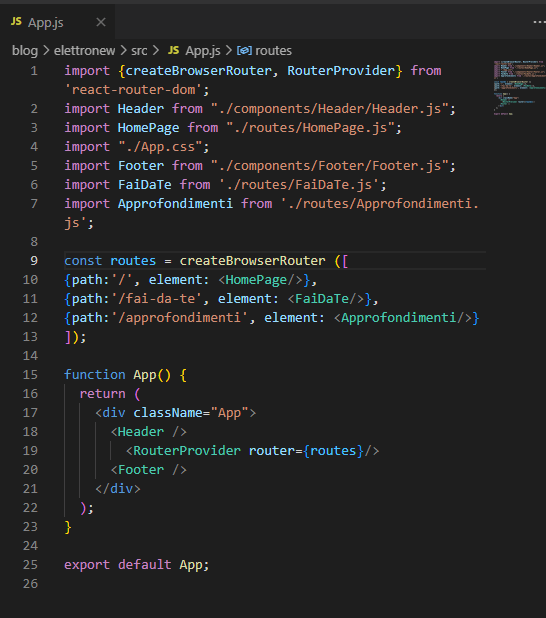Click the closing </div> tag on line 21
Viewport: 546px width, 618px height.
pyautogui.click(x=118, y=489)
